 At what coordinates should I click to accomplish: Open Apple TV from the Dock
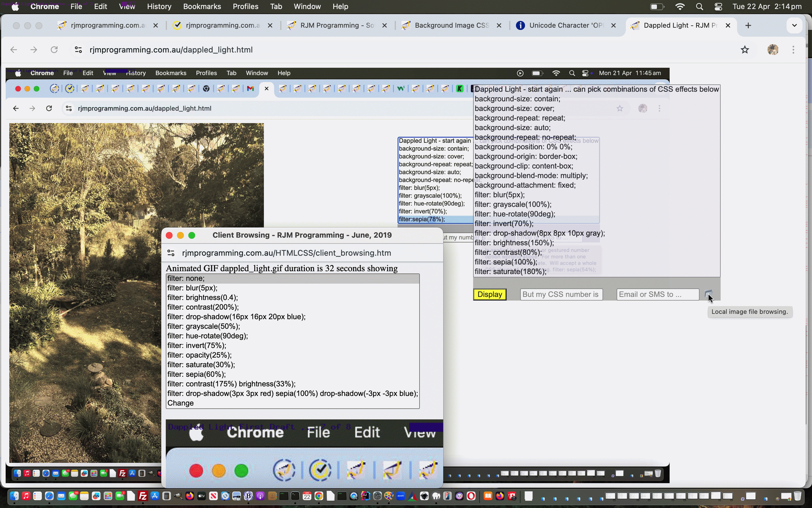pos(202,496)
